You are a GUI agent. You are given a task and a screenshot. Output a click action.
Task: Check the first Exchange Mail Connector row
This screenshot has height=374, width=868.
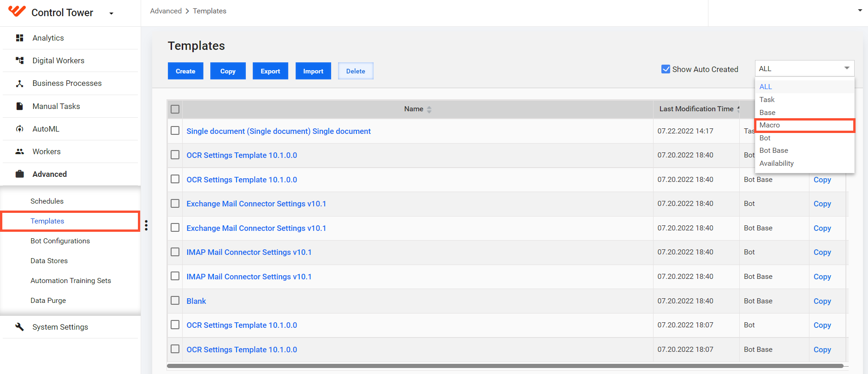175,204
